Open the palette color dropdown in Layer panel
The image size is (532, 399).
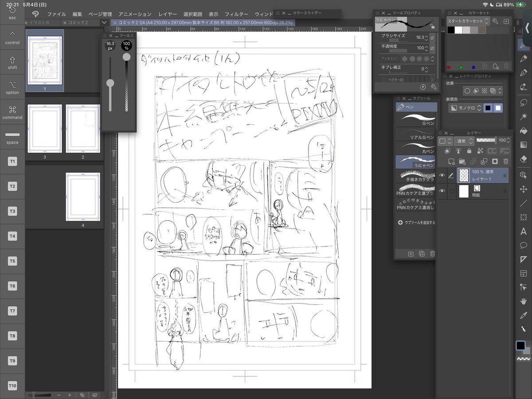[445, 141]
